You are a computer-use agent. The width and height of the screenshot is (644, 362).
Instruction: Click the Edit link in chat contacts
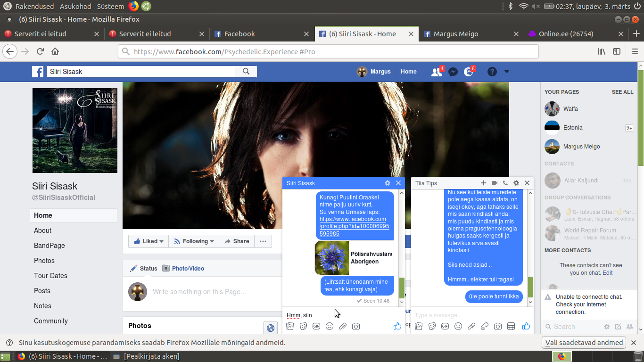coord(608,273)
